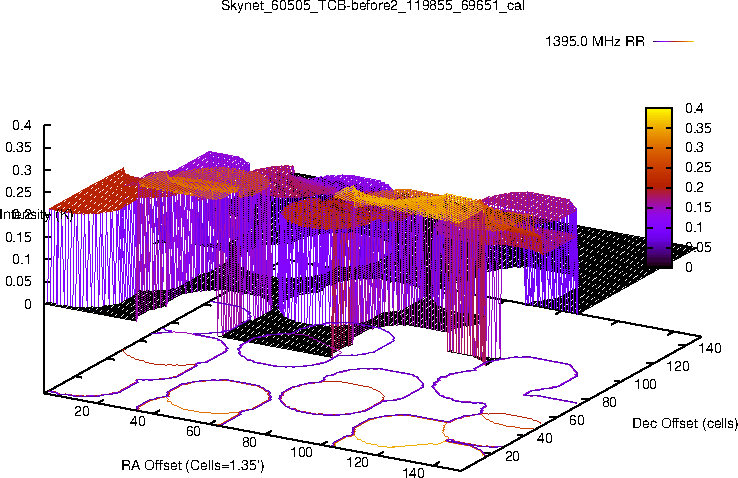The image size is (738, 478).
Task: Click the 20 tick on the RA Offset axis
Action: (x=82, y=411)
